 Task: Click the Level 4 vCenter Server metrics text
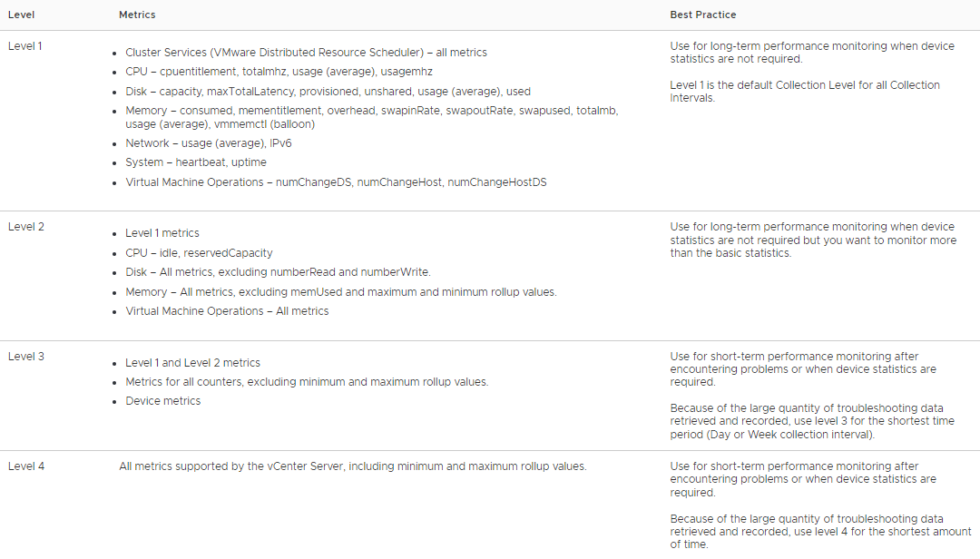pos(352,466)
